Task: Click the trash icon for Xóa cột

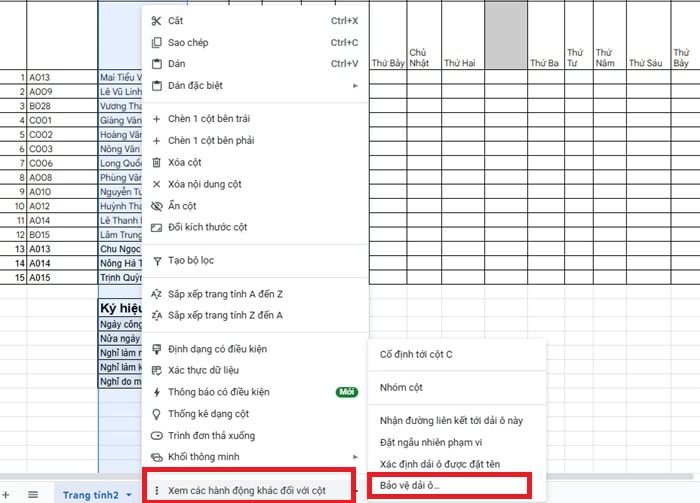Action: tap(156, 162)
